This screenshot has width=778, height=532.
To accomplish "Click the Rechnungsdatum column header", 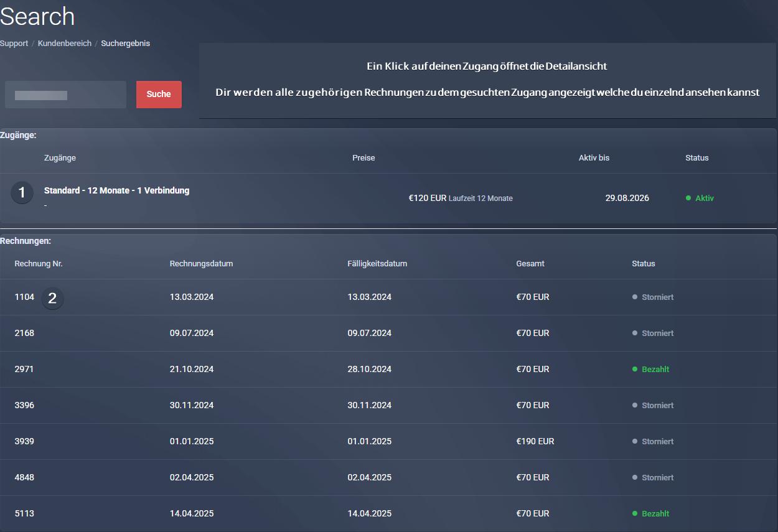I will 201,264.
